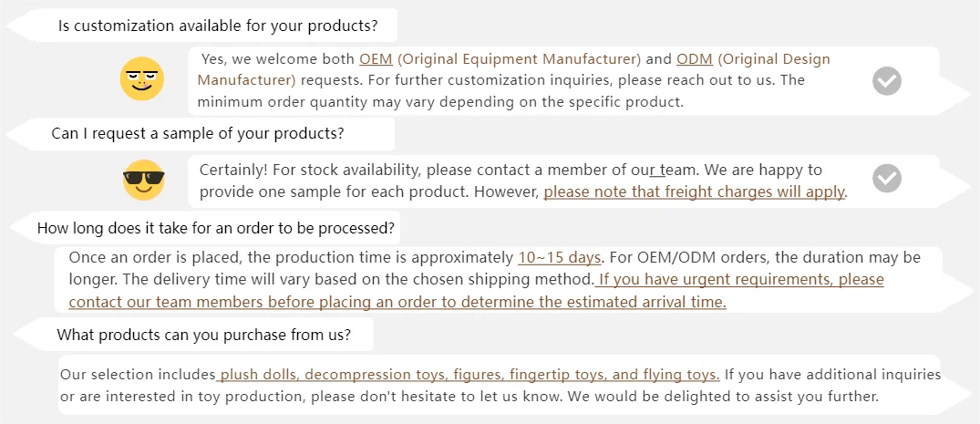980x424 pixels.
Task: Click checkmark icon beside the customization answer
Action: pos(886,80)
